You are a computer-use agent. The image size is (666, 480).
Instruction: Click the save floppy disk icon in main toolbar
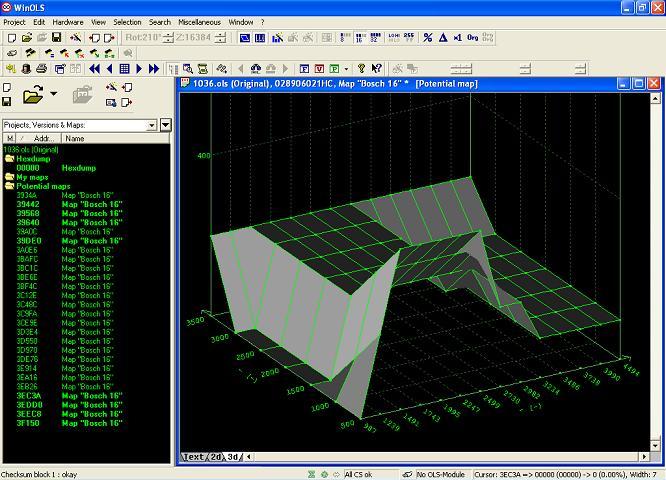(x=56, y=37)
